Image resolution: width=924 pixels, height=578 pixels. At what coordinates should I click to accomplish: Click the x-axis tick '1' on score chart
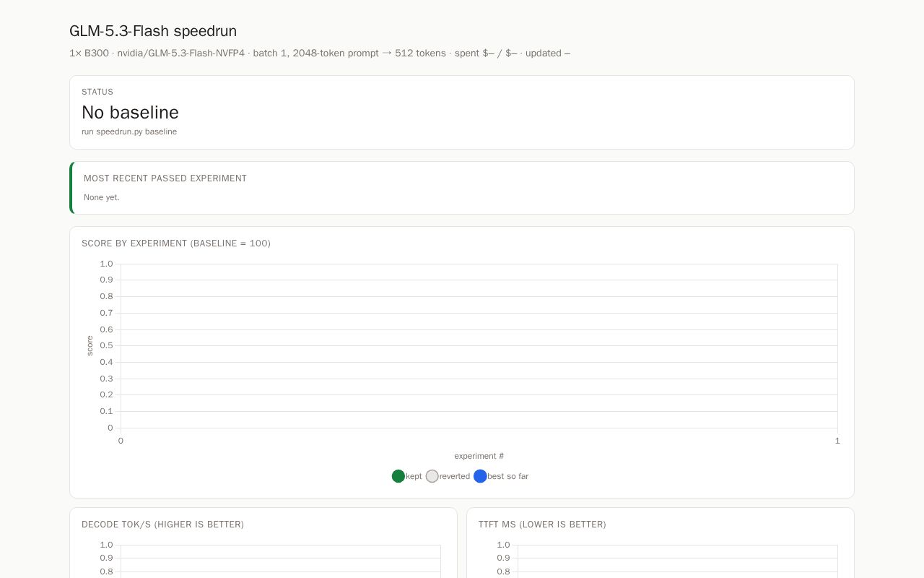coord(837,441)
